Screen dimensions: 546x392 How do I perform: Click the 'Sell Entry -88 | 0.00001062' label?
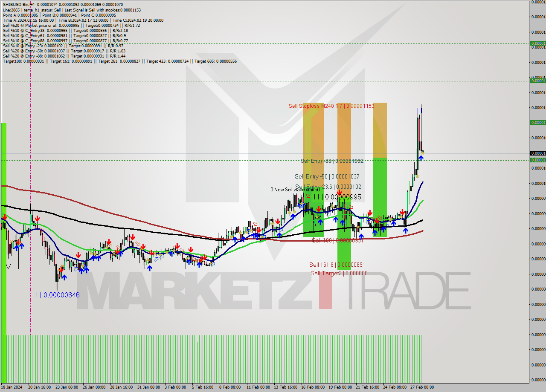tap(332, 161)
